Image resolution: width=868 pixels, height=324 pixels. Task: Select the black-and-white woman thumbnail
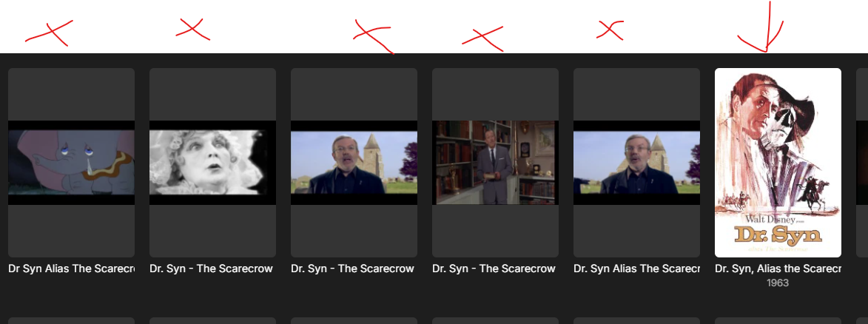point(212,162)
